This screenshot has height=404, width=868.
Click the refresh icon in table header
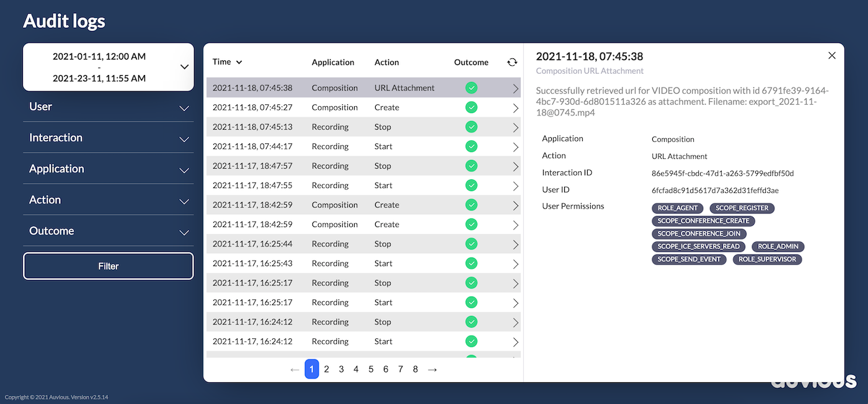[511, 62]
